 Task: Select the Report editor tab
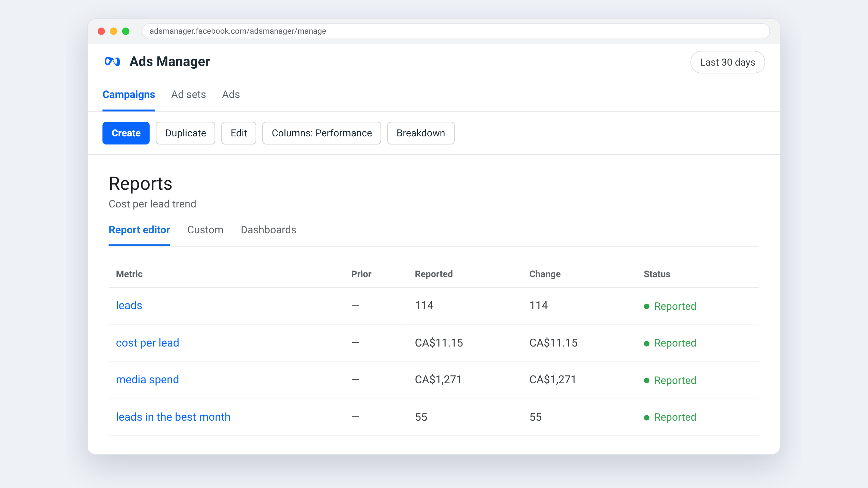[139, 230]
